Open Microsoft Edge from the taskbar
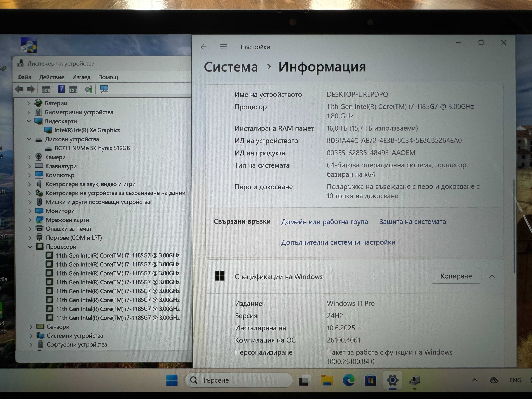Screen dimensions: 532x399 [348, 380]
